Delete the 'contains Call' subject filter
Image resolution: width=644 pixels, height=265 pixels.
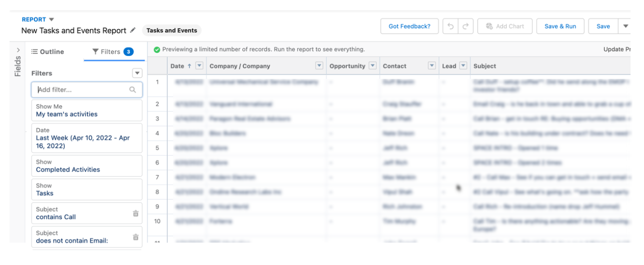[135, 214]
